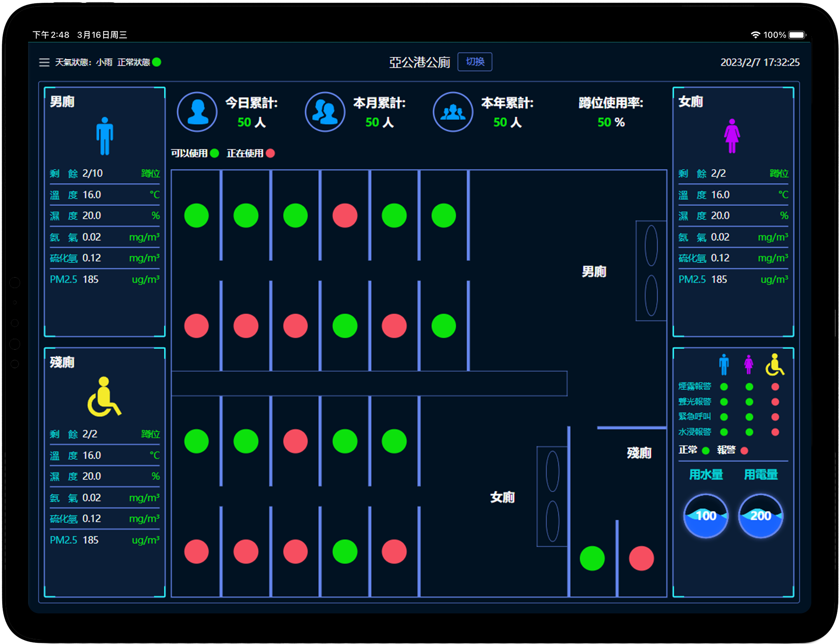The width and height of the screenshot is (839, 644).
Task: Click the group icon beside 本年累計
Action: pos(453,112)
